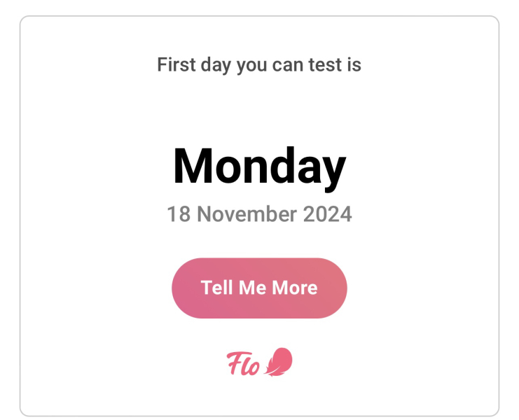Screen dimensions: 519x420
Task: Click the letter F in the Flo logo
Action: (x=234, y=363)
